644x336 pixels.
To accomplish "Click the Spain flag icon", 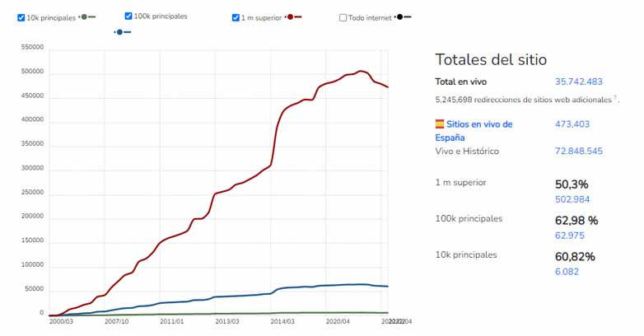I will click(440, 124).
